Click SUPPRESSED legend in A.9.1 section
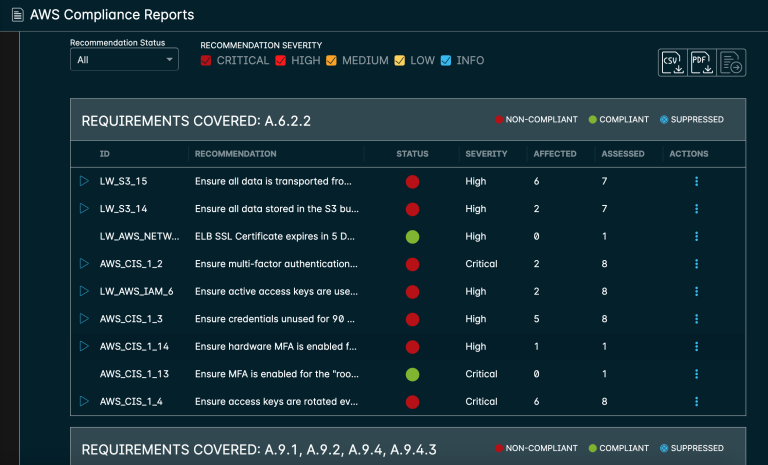 click(x=692, y=448)
